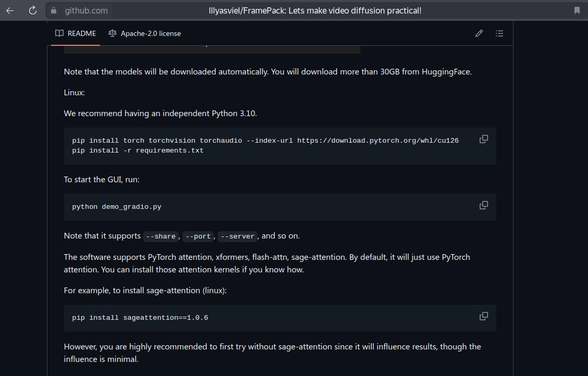Viewport: 588px width, 376px height.
Task: Bookmark this FramePack page
Action: pyautogui.click(x=577, y=10)
